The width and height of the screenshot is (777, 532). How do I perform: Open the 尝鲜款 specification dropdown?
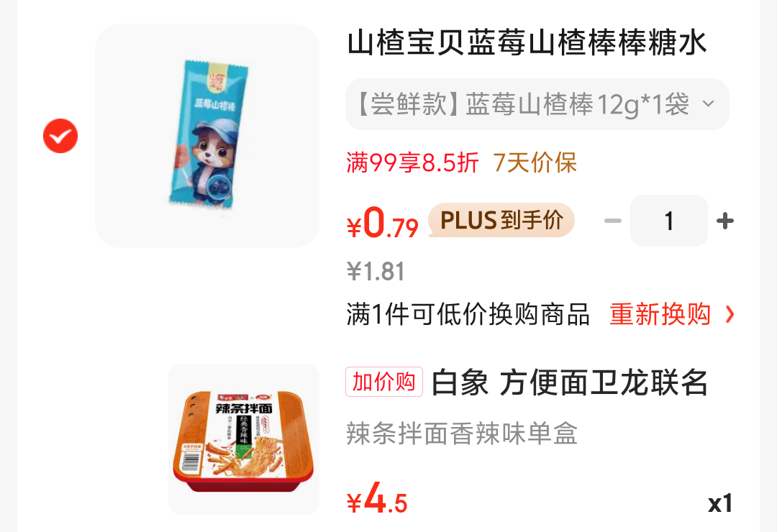(537, 104)
